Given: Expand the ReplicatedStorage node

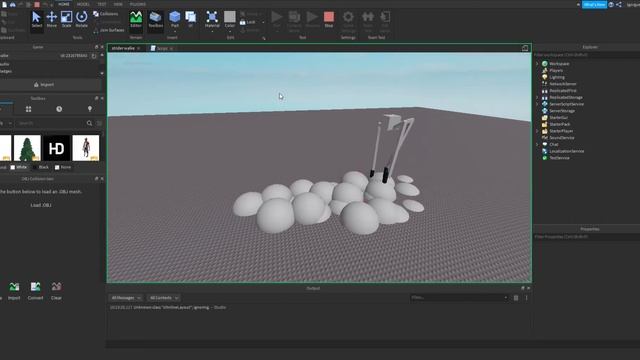Looking at the screenshot, I should click(537, 98).
